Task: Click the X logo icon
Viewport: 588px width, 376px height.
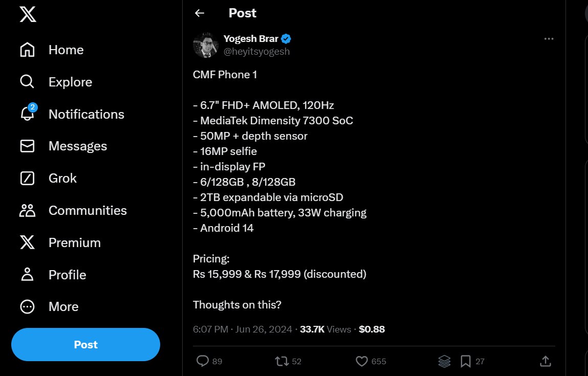Action: 28,14
